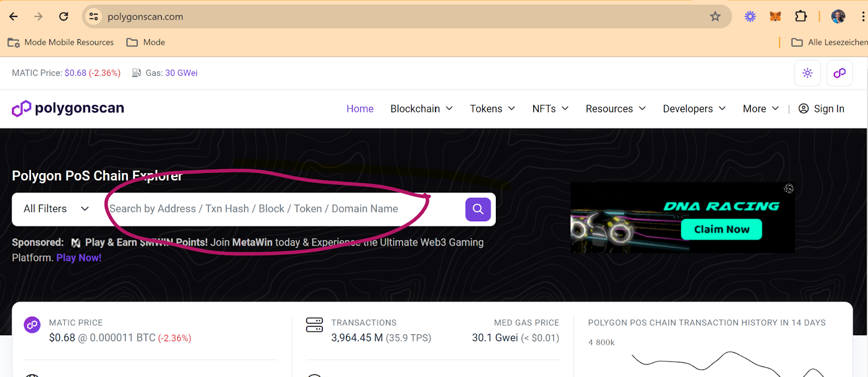The image size is (868, 377).
Task: Open the MetaMask fox extension
Action: [x=775, y=16]
